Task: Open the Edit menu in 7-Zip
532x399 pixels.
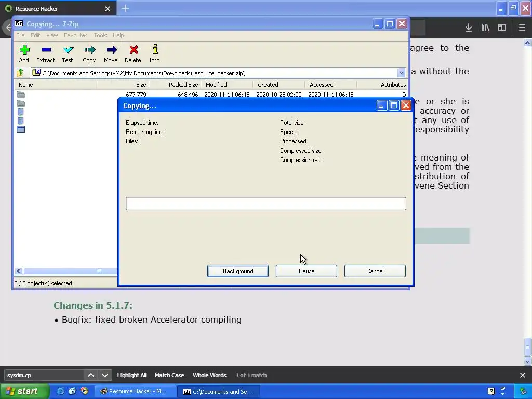Action: [x=35, y=35]
